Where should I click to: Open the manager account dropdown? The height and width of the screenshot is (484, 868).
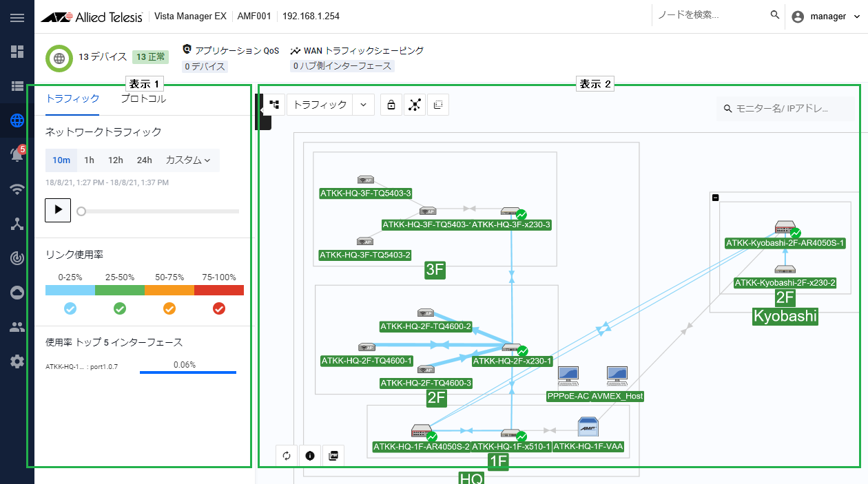pyautogui.click(x=827, y=17)
